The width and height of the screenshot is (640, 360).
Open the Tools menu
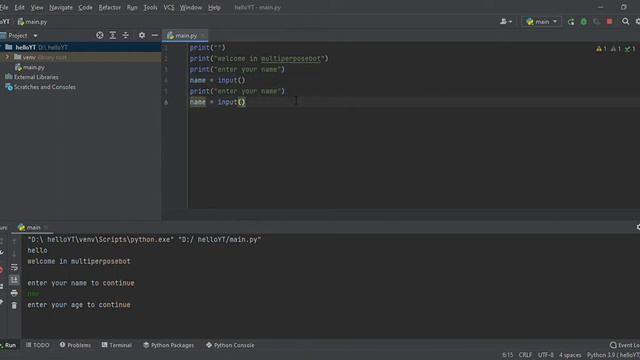[150, 7]
